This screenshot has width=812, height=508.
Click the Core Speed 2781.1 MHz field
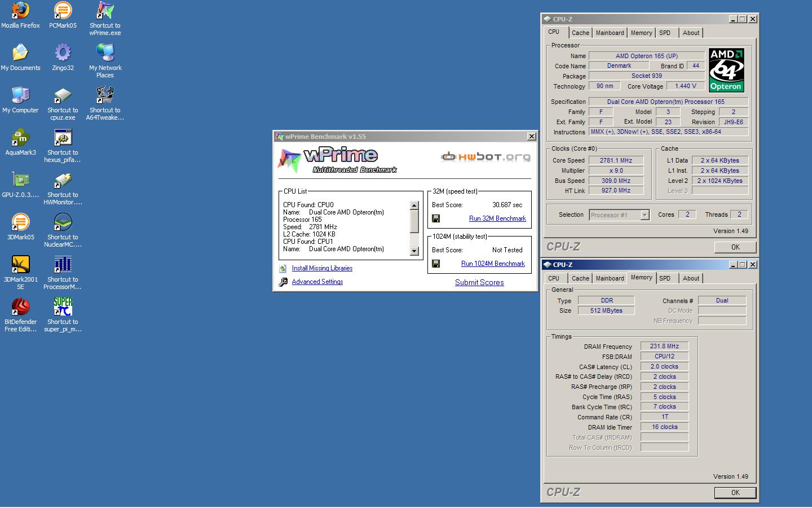pos(616,160)
